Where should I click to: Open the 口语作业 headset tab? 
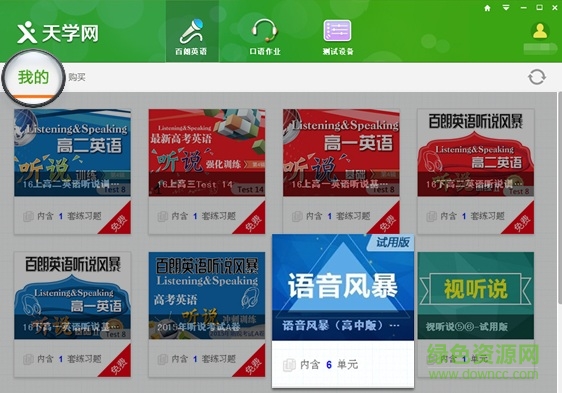tap(265, 37)
